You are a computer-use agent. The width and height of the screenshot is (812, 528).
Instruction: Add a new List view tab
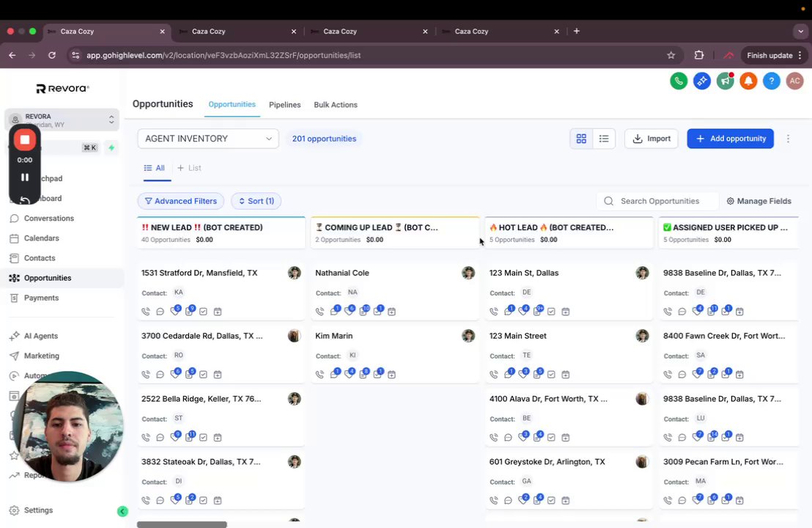[x=189, y=168]
